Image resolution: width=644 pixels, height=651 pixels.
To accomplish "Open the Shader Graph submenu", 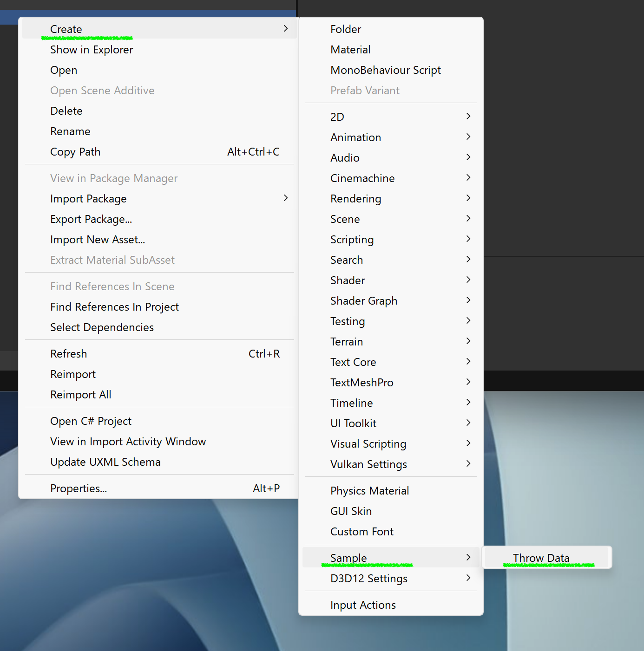I will (363, 301).
